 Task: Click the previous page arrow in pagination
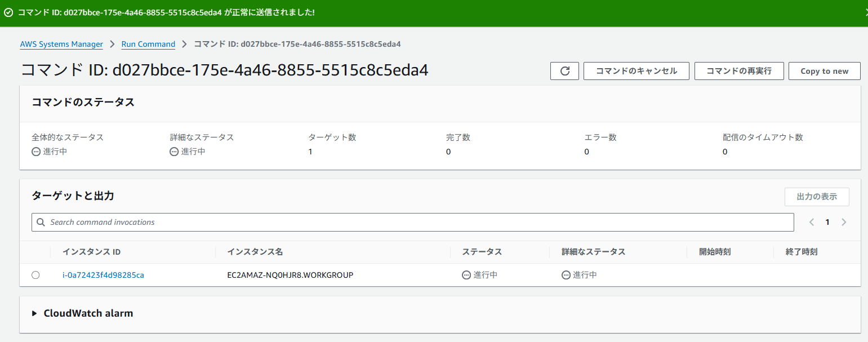click(x=811, y=222)
